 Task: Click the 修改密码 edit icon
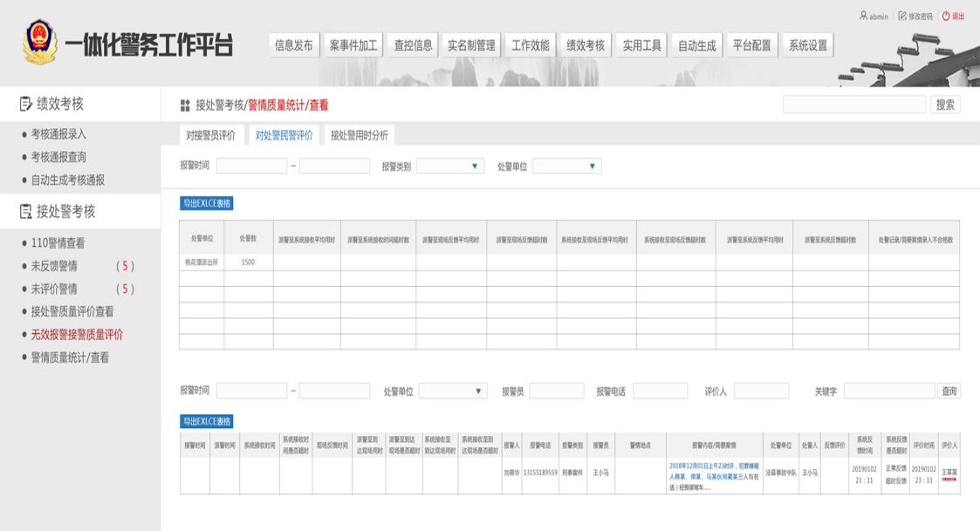[901, 16]
